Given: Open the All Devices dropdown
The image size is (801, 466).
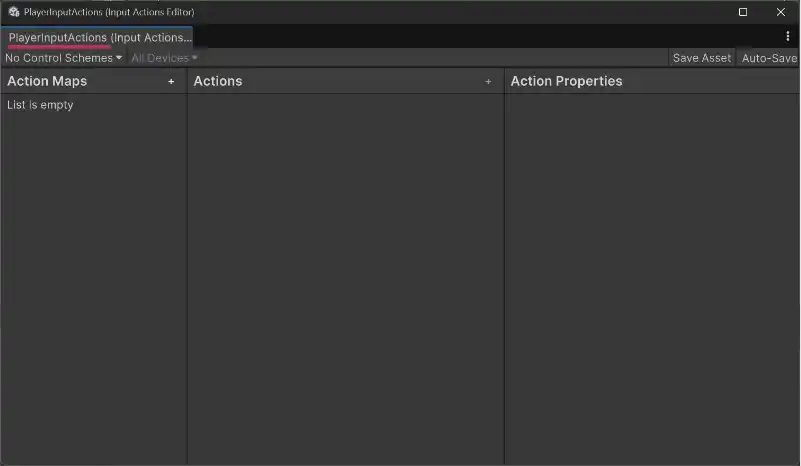Looking at the screenshot, I should tap(164, 58).
